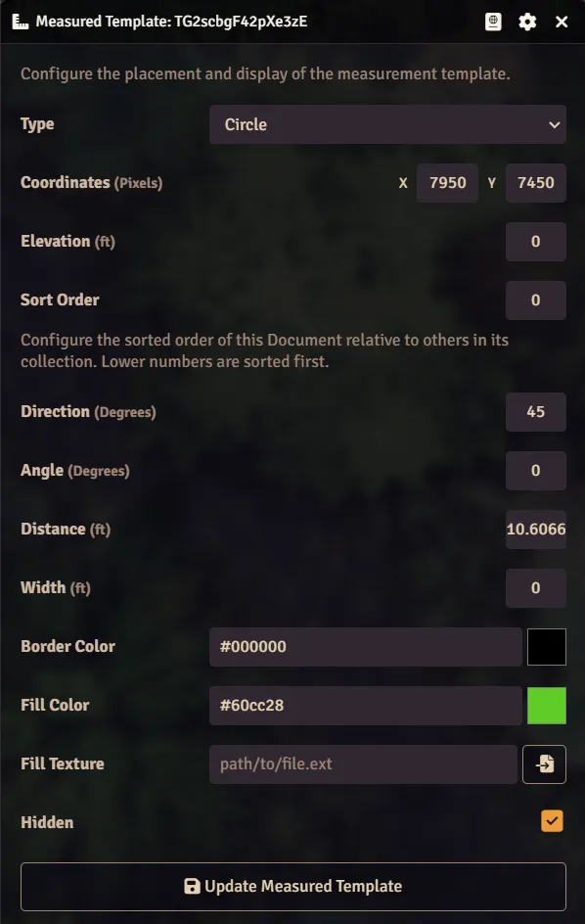Open the document ID passport icon
The height and width of the screenshot is (924, 585).
point(493,22)
